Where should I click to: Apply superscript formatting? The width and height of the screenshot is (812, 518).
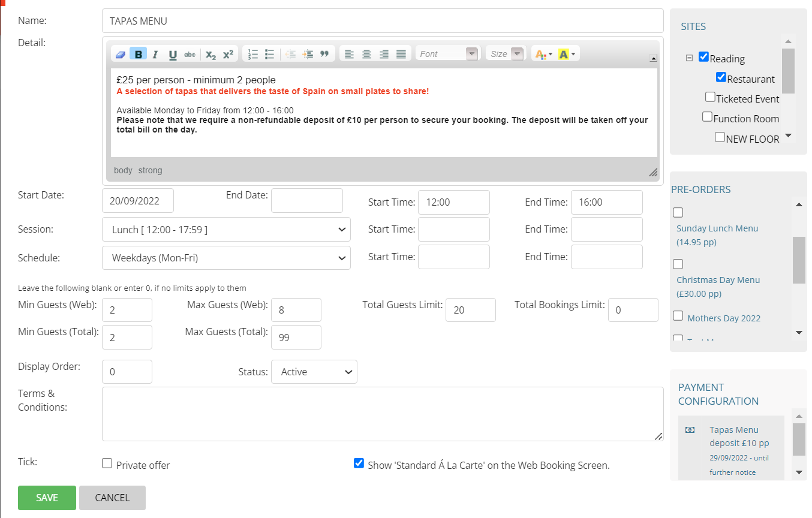[x=228, y=54]
